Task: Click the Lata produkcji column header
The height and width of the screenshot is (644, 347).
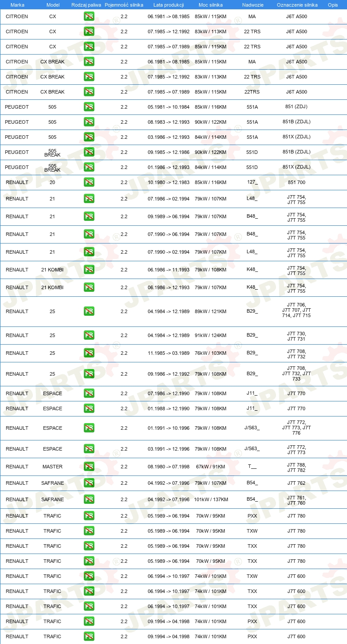Action: point(169,5)
